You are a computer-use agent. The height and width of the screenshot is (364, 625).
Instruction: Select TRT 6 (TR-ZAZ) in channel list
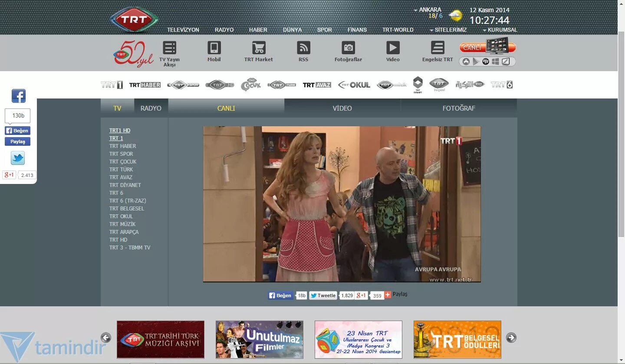click(128, 200)
